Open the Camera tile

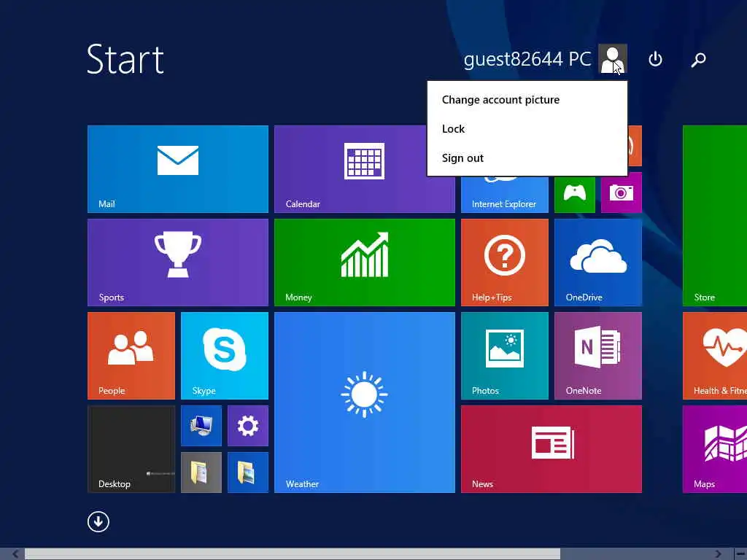tap(622, 192)
